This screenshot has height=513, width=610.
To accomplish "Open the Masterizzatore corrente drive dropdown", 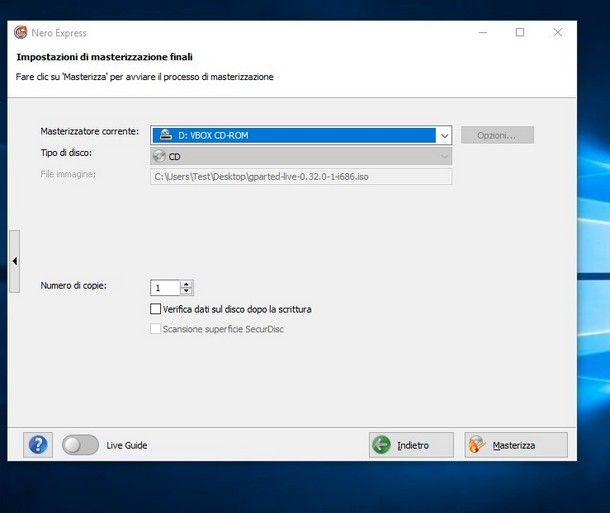I will (x=301, y=135).
